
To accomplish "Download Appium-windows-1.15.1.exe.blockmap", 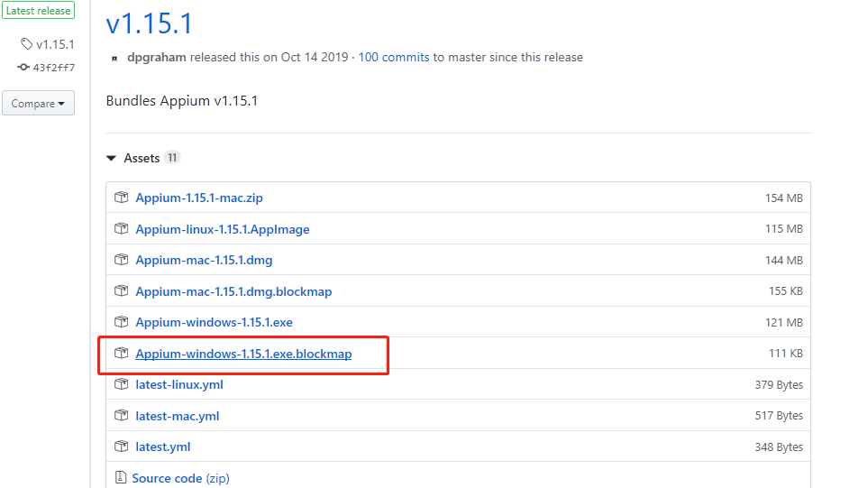I will click(x=243, y=354).
